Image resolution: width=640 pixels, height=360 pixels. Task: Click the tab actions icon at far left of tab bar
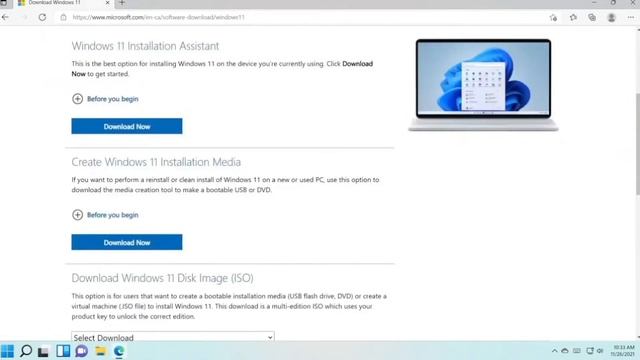click(4, 3)
